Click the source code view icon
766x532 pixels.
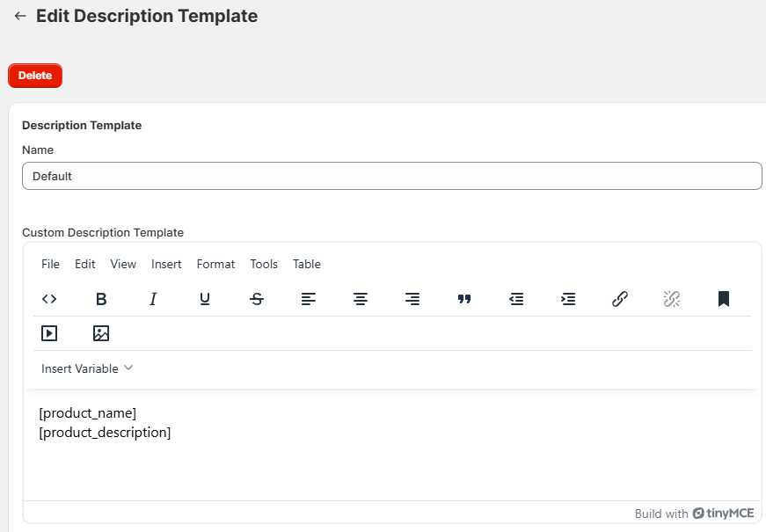49,299
